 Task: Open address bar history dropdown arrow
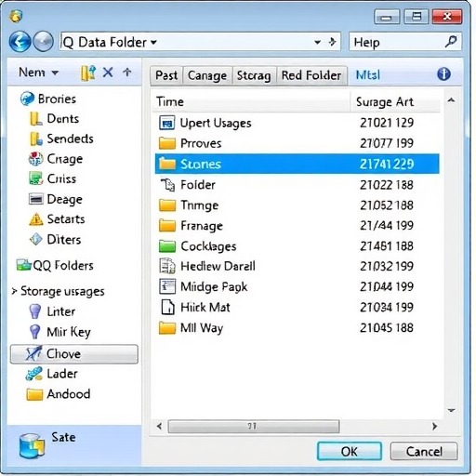point(317,42)
